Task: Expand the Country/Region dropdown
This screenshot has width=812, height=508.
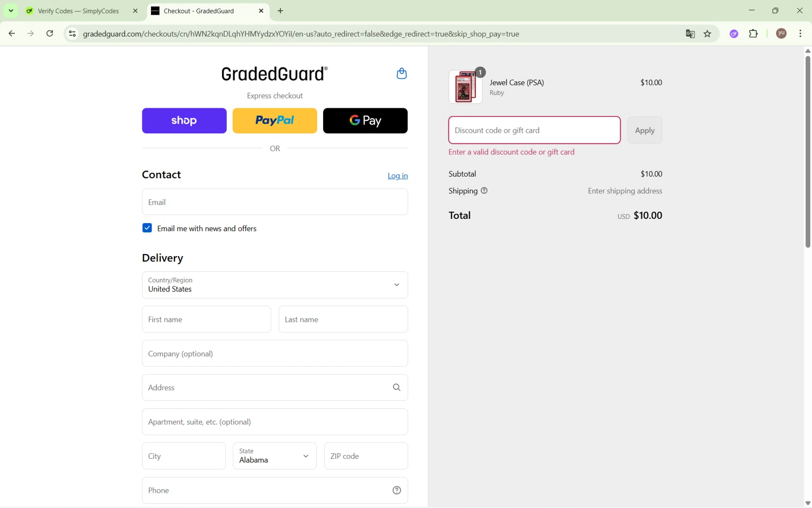Action: click(274, 285)
